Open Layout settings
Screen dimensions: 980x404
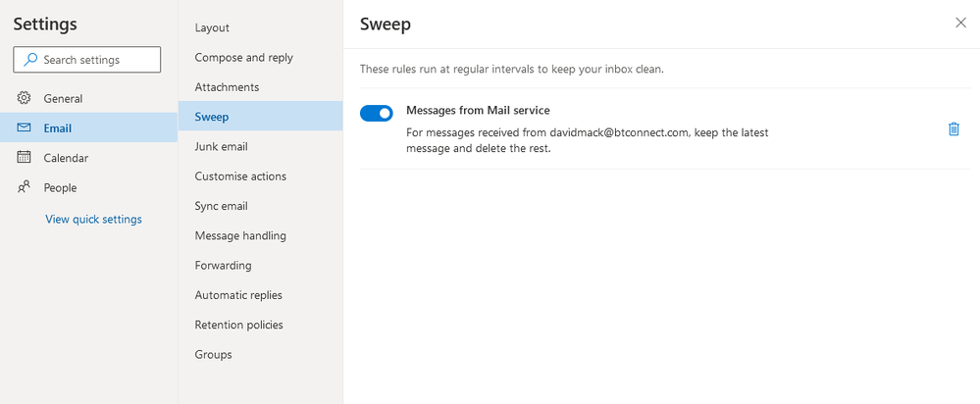pyautogui.click(x=212, y=27)
